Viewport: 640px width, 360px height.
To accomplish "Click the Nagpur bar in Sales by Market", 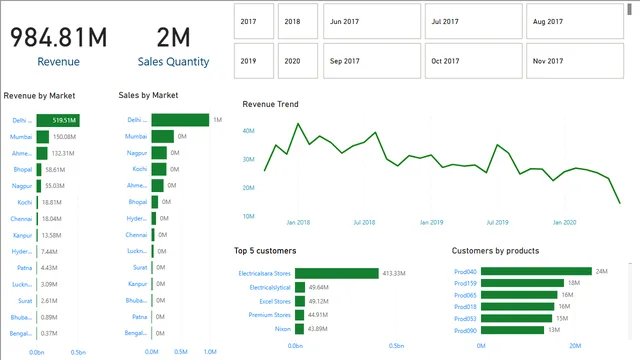I will (159, 153).
